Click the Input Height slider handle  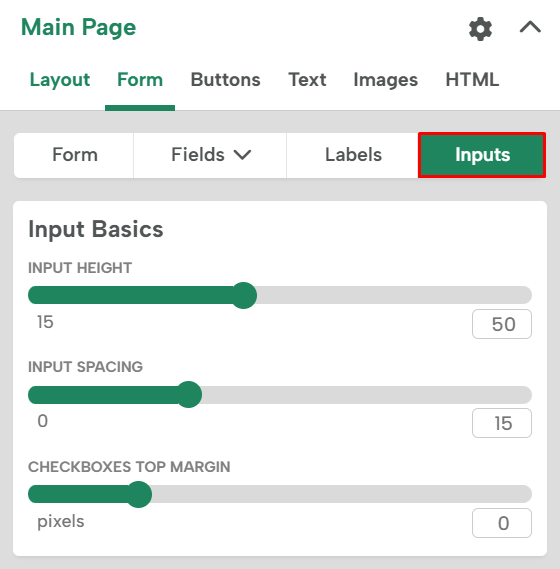point(244,295)
